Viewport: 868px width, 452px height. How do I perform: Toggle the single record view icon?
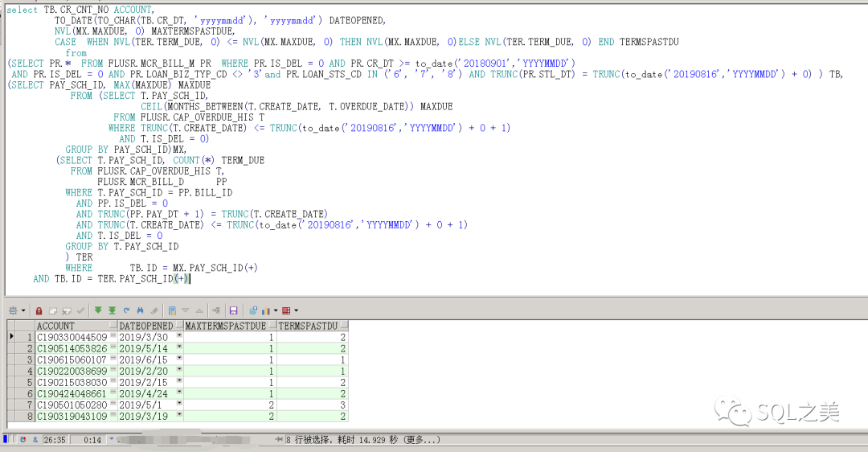coord(172,310)
